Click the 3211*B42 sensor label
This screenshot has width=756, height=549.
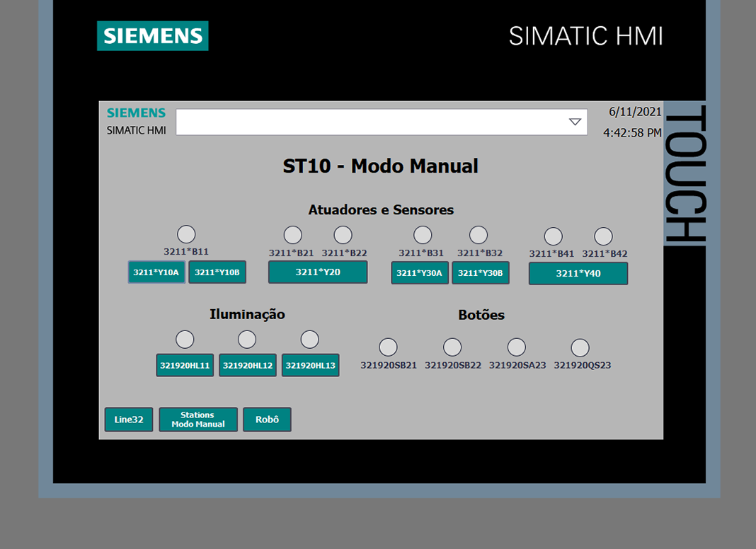pos(605,253)
